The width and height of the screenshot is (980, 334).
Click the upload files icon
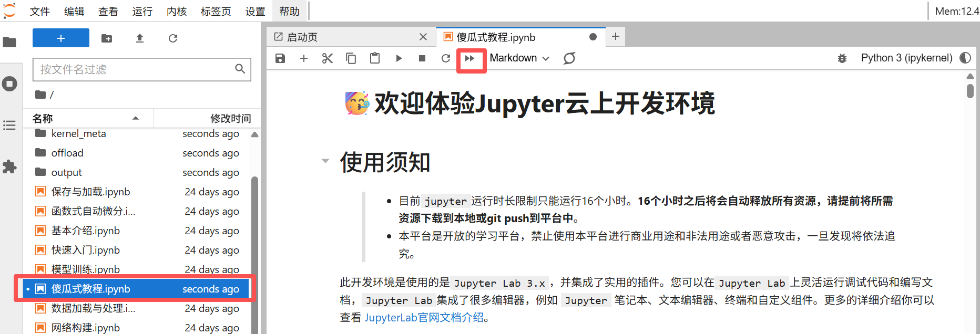click(140, 38)
